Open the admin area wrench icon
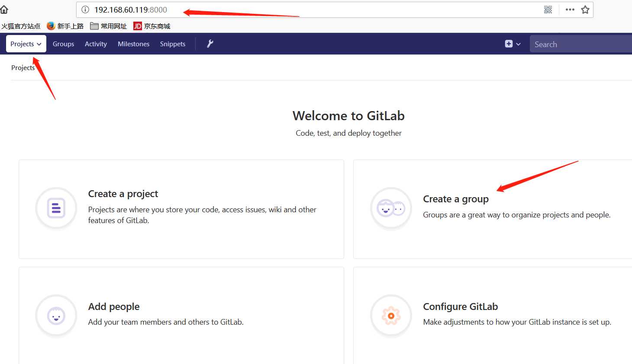 coord(210,44)
